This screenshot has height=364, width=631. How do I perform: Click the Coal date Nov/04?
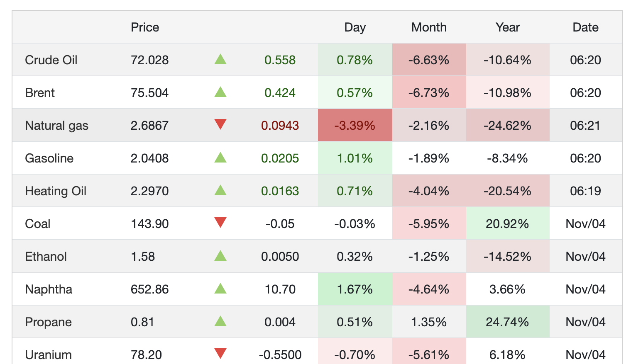[x=585, y=224]
